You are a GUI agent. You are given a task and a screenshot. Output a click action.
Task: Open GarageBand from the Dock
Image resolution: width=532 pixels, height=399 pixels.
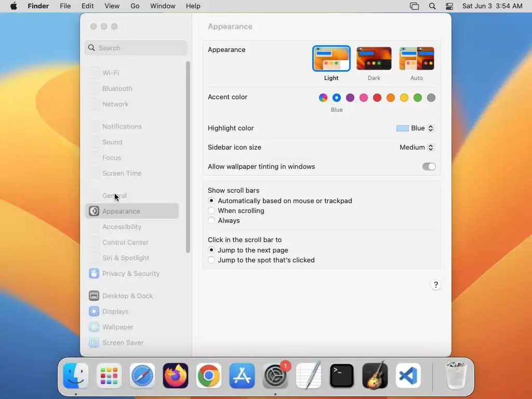375,376
